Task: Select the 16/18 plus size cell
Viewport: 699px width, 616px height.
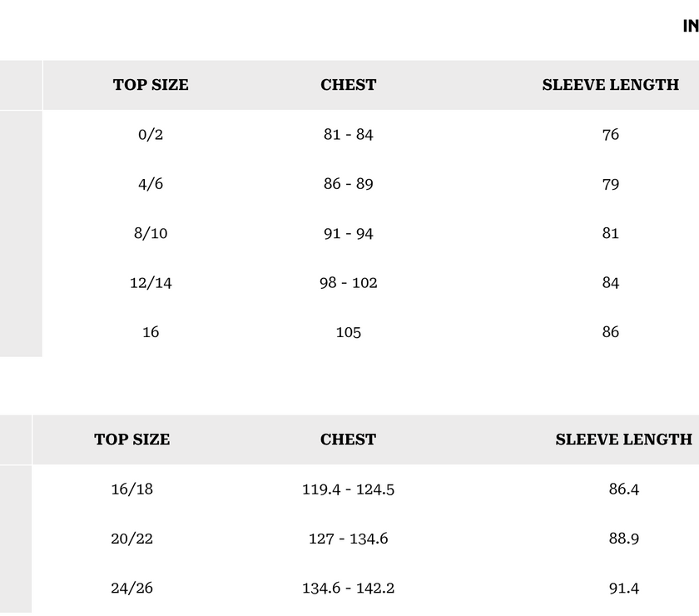Action: [x=131, y=489]
